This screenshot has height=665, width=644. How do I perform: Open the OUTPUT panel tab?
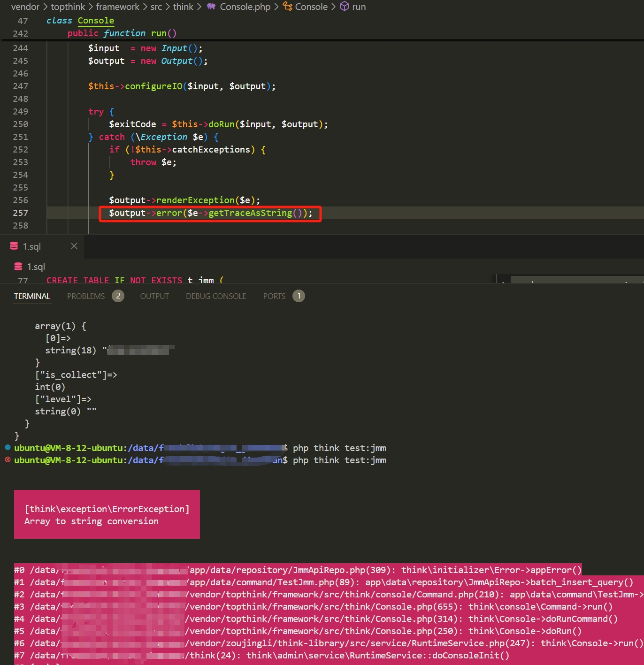point(154,296)
